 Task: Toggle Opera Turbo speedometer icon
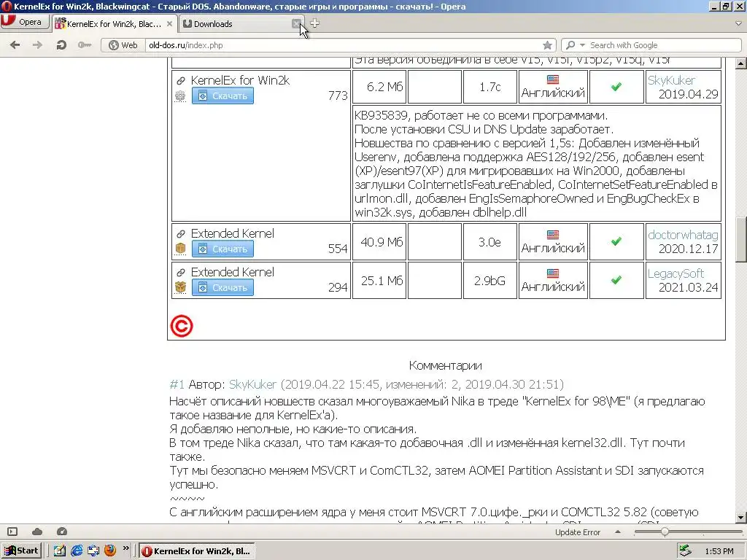pos(62,532)
